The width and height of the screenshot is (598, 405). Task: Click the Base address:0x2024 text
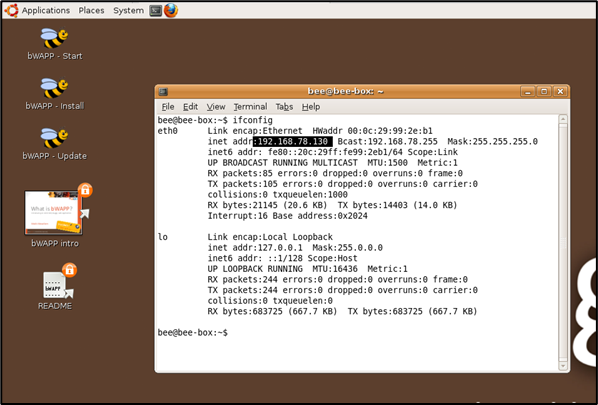point(320,216)
